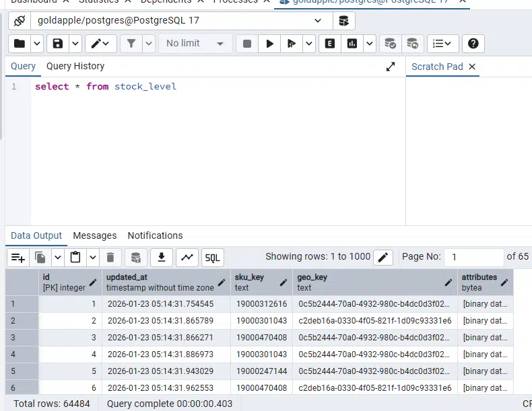This screenshot has width=532, height=411.
Task: Click the Page No input field
Action: 474,257
